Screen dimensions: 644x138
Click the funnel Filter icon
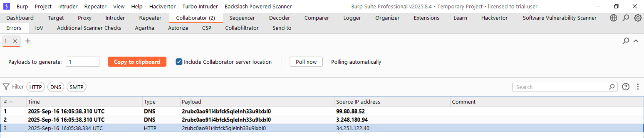6,87
